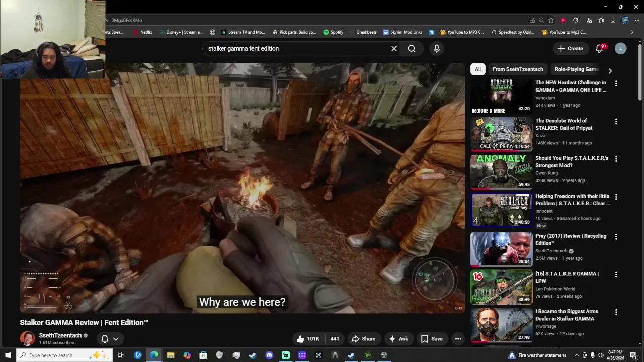Screen dimensions: 644x362
Task: Open options menu for Helping Freedom video
Action: [x=616, y=197]
